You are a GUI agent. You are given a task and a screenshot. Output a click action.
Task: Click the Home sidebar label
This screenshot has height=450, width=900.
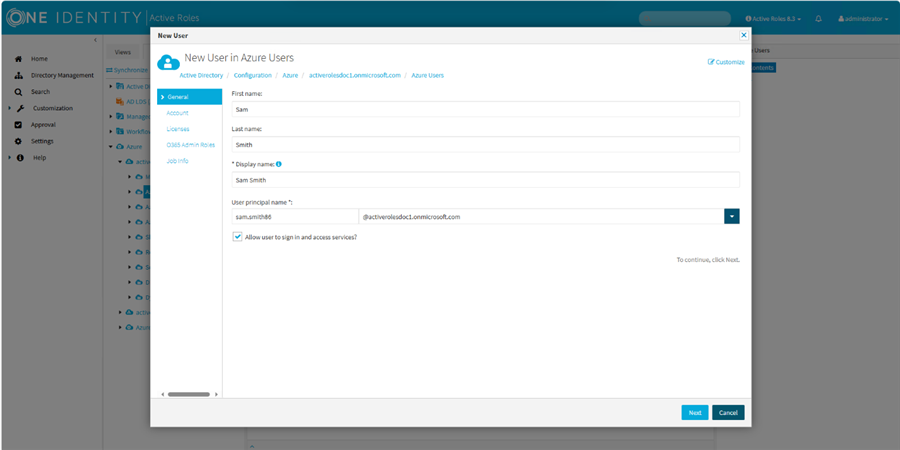point(40,59)
